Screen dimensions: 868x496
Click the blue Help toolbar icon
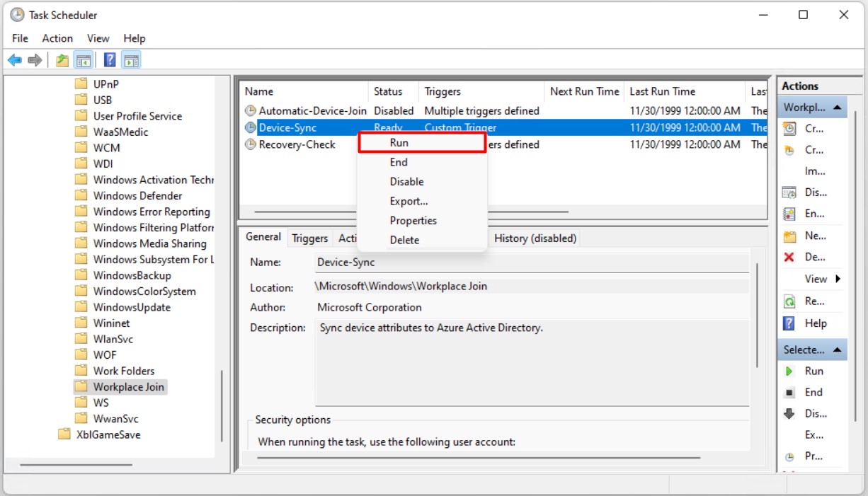(x=110, y=60)
